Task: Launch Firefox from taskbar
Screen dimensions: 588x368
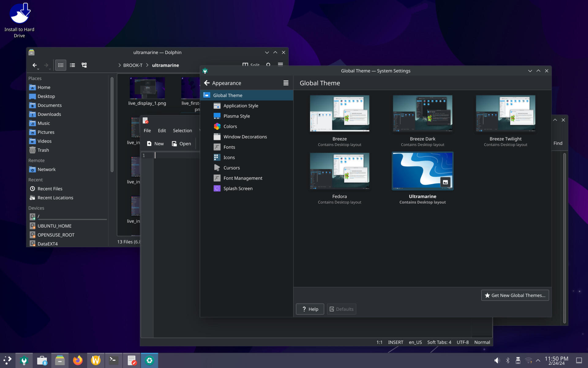Action: pyautogui.click(x=78, y=360)
